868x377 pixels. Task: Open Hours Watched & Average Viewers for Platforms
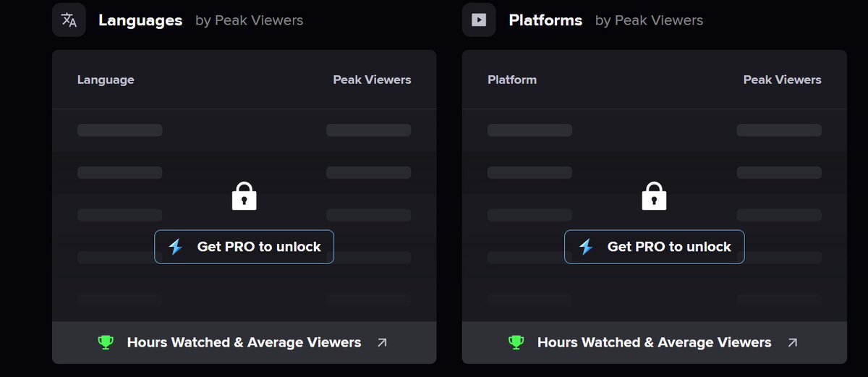click(x=654, y=342)
